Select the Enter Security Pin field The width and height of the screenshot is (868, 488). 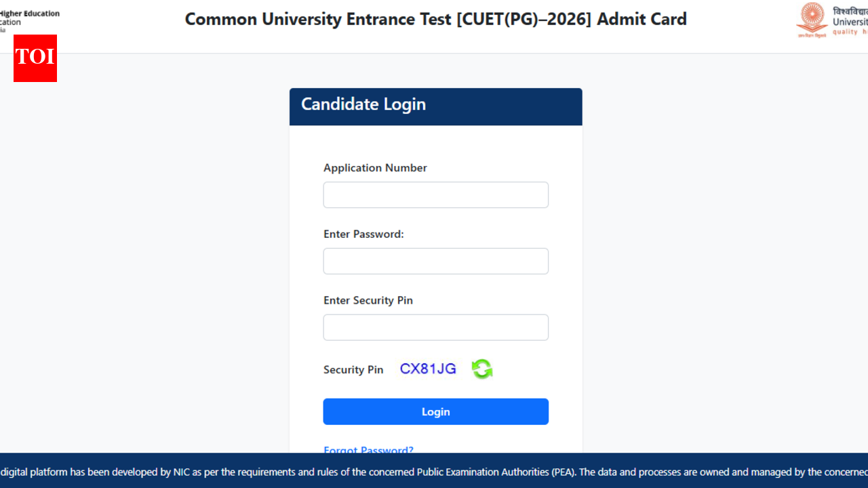pos(435,327)
